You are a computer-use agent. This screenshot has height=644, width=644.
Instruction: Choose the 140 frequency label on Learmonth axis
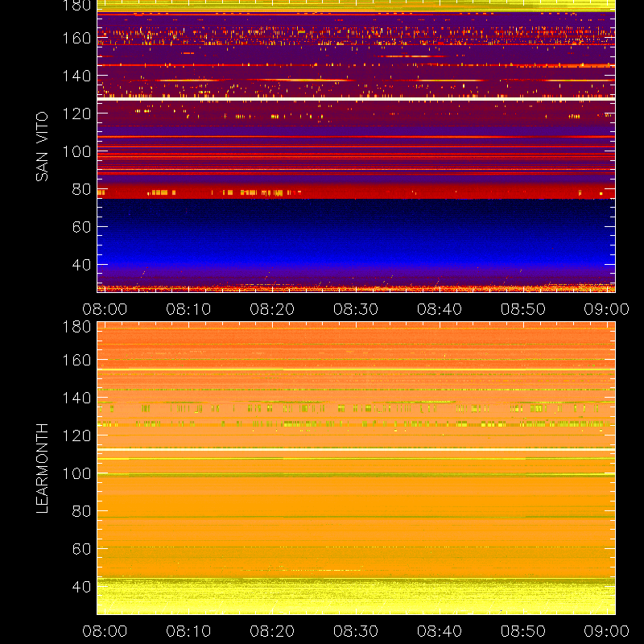(x=76, y=398)
